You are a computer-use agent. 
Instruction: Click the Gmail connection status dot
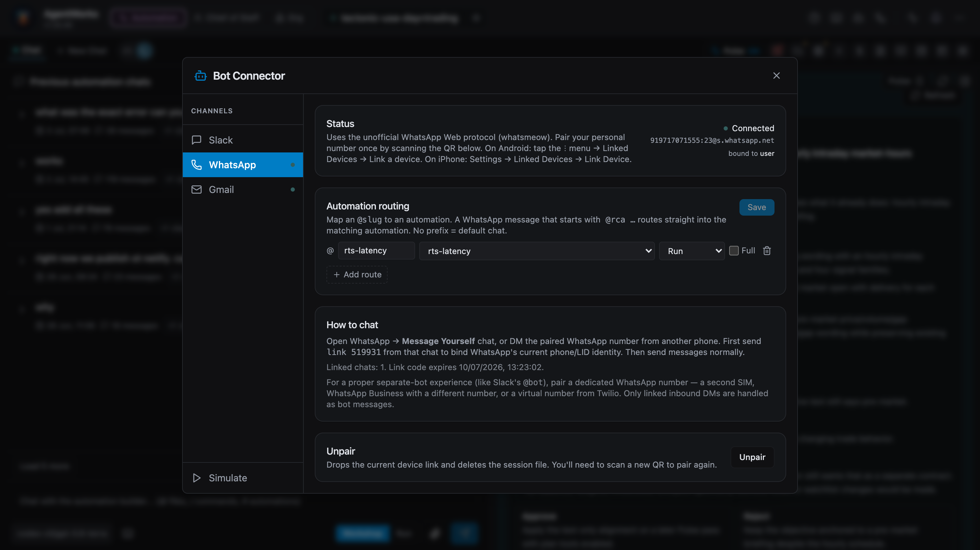(x=292, y=189)
